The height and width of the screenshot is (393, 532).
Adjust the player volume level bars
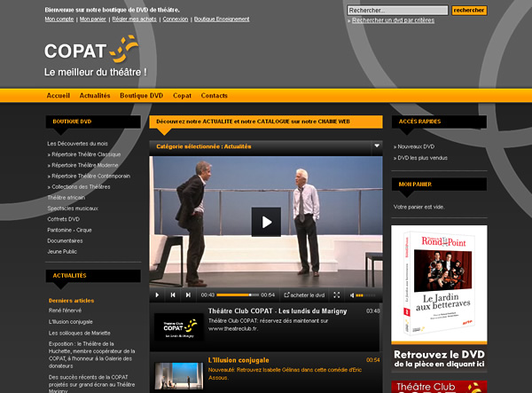(x=365, y=295)
